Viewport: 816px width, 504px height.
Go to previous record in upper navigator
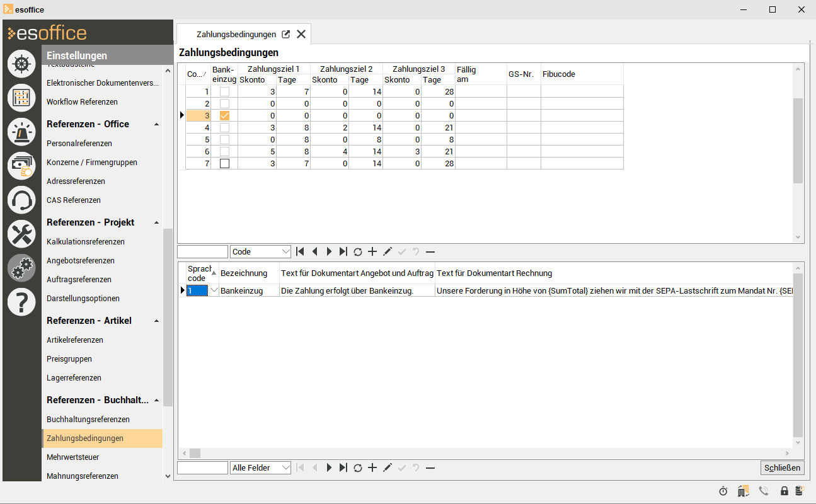coord(314,251)
